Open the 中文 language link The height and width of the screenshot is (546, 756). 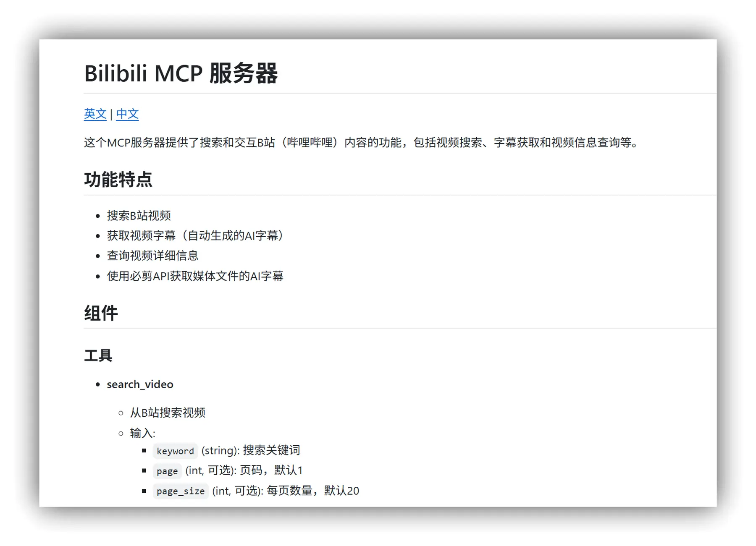[127, 114]
